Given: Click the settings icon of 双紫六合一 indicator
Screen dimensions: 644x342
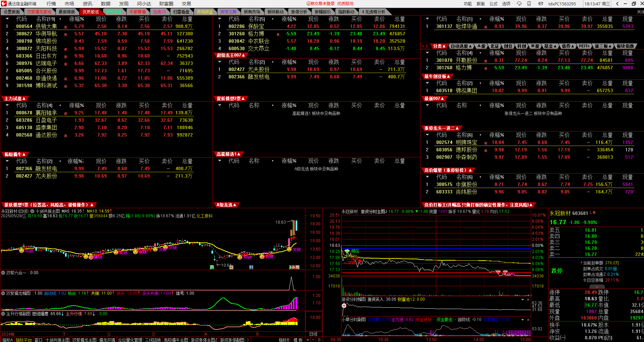Looking at the screenshot, I should (3, 273).
